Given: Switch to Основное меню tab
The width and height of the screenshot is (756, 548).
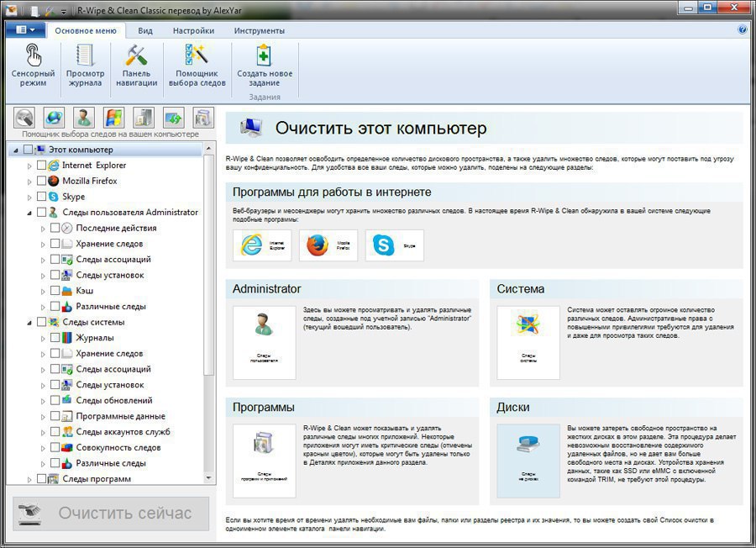Looking at the screenshot, I should coord(86,30).
